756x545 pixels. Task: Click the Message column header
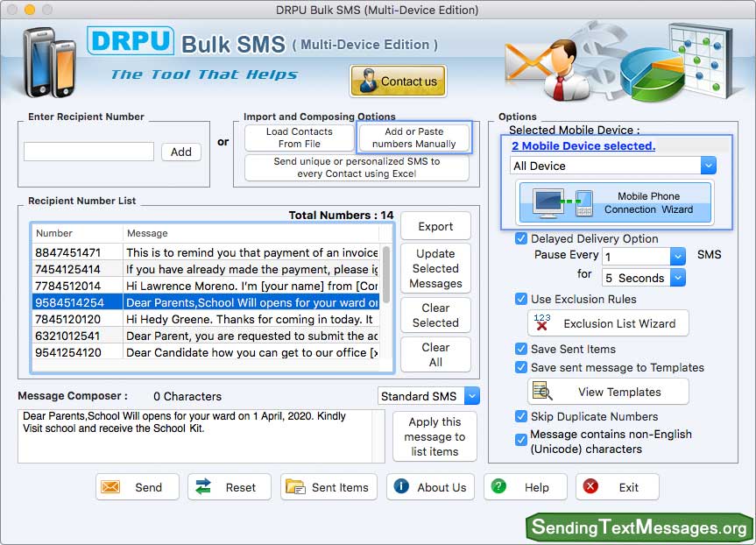(251, 233)
